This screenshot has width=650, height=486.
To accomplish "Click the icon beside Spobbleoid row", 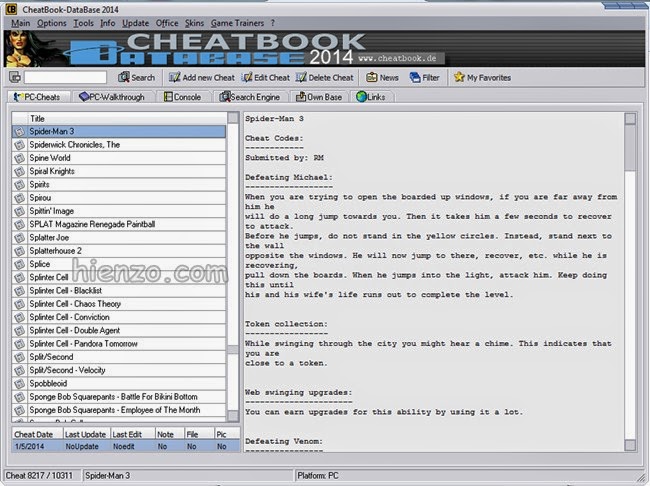I will [19, 384].
